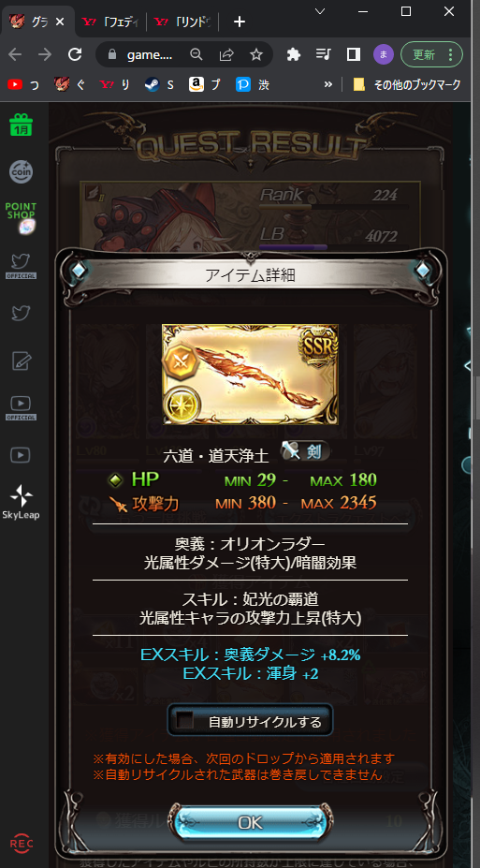Screen dimensions: 480x868
Task: Open the official Twitter sidebar icon
Action: (21, 266)
